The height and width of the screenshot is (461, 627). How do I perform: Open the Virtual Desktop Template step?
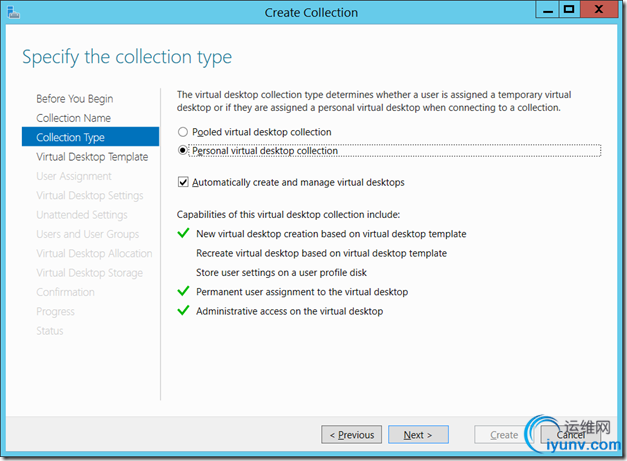coord(92,157)
